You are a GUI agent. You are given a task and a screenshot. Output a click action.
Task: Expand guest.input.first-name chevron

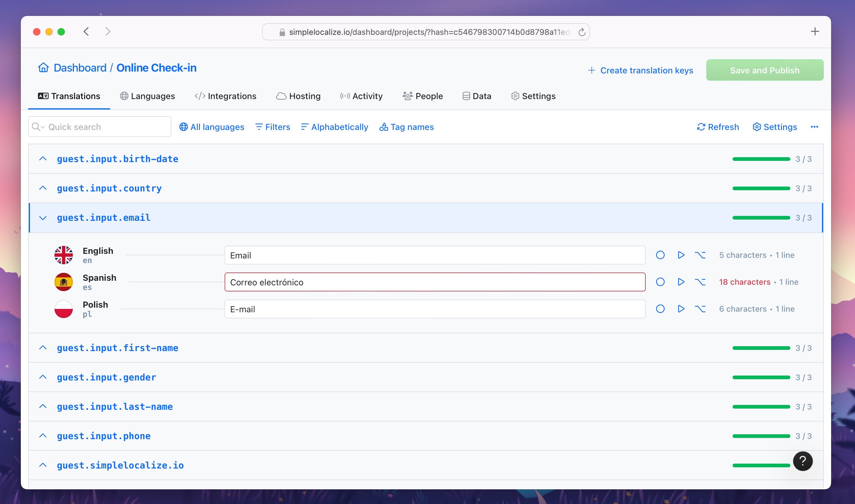click(43, 347)
